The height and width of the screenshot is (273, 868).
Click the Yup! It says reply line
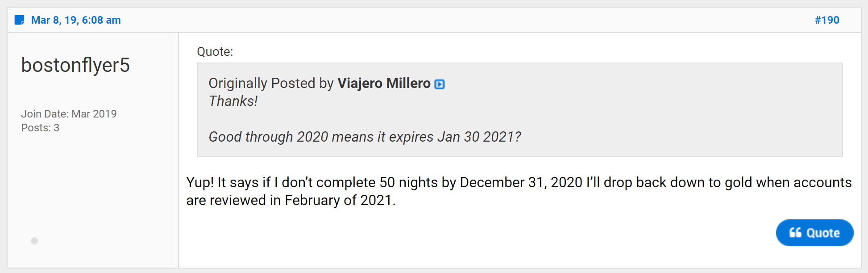(519, 182)
